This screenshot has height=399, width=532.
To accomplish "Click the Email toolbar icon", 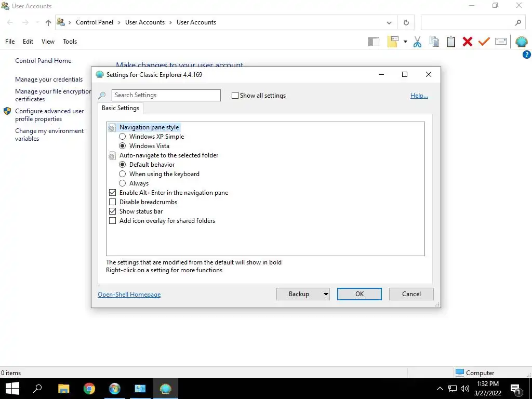I will click(x=501, y=42).
